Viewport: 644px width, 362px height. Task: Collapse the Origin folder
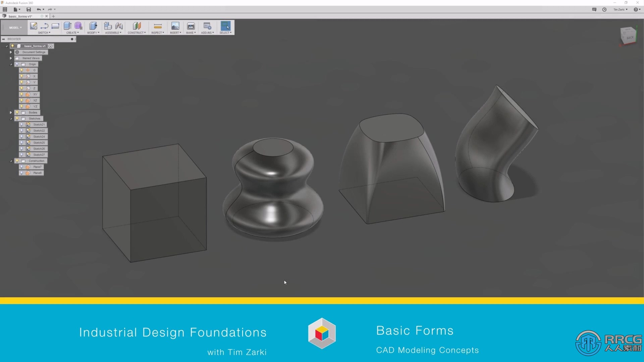(11, 64)
